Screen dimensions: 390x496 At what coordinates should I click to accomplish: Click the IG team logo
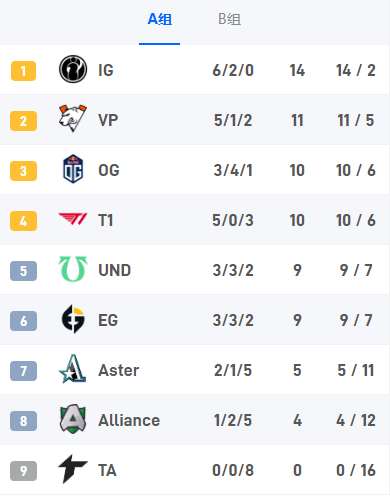[73, 69]
